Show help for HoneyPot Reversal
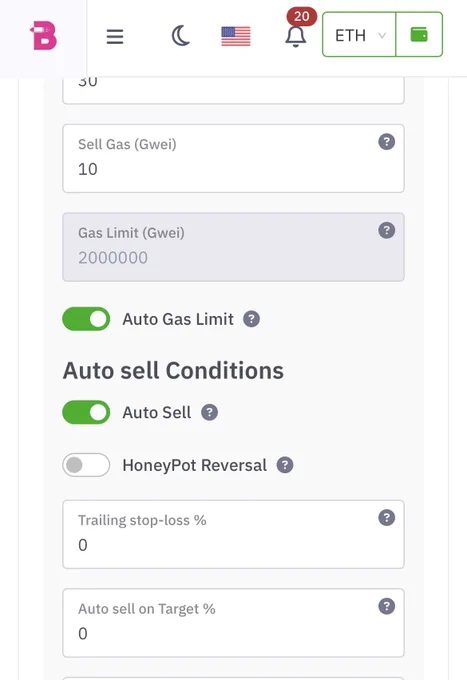Viewport: 467px width, 680px height. coord(285,465)
